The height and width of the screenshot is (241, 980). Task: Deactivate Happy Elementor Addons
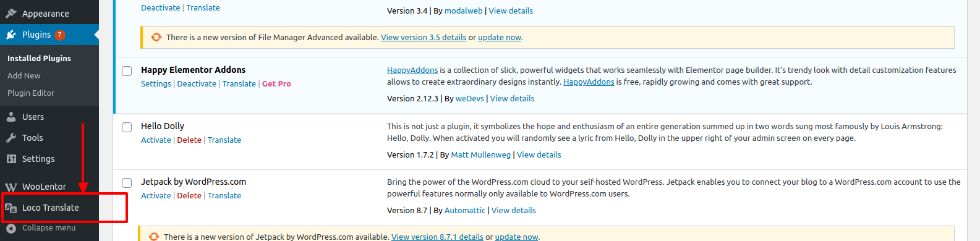[197, 83]
